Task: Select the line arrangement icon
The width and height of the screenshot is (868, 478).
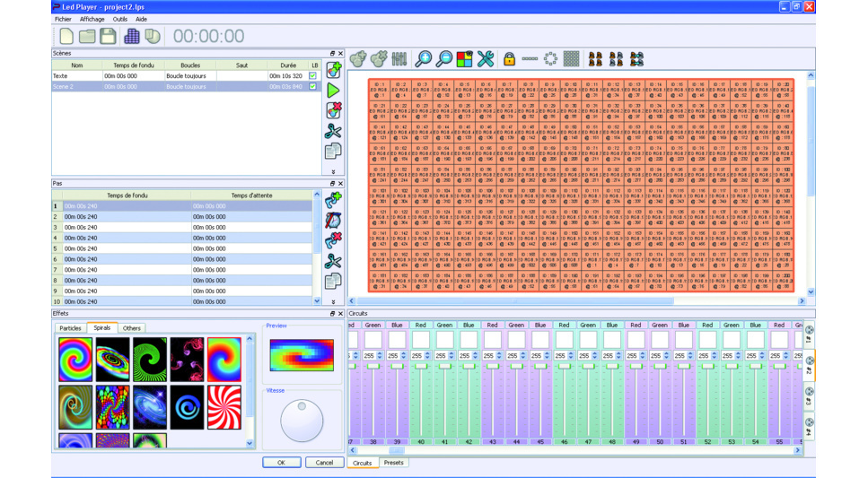Action: pos(530,58)
